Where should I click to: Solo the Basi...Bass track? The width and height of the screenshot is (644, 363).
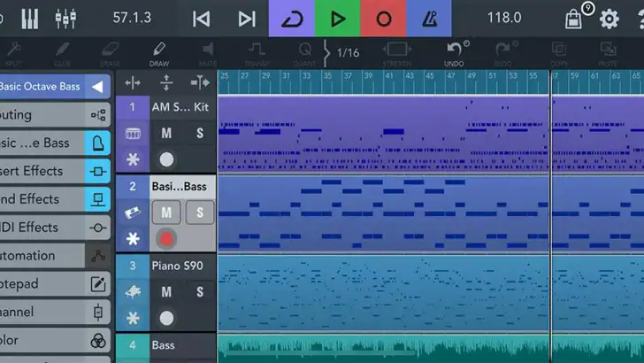(200, 212)
